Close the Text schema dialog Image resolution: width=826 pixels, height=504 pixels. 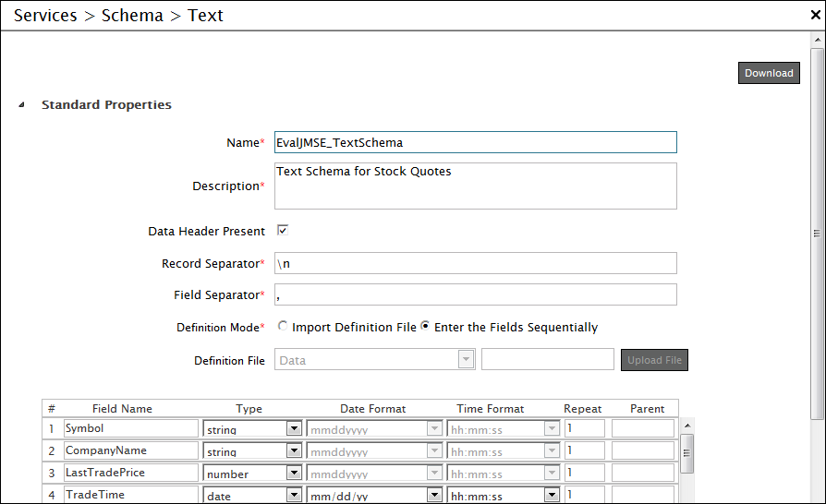coord(815,15)
